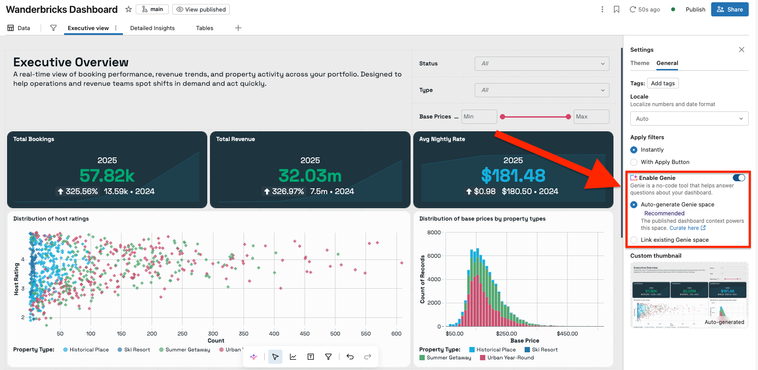Star the Wanderbricks Dashboard as favorite
The image size is (758, 370).
tap(128, 9)
